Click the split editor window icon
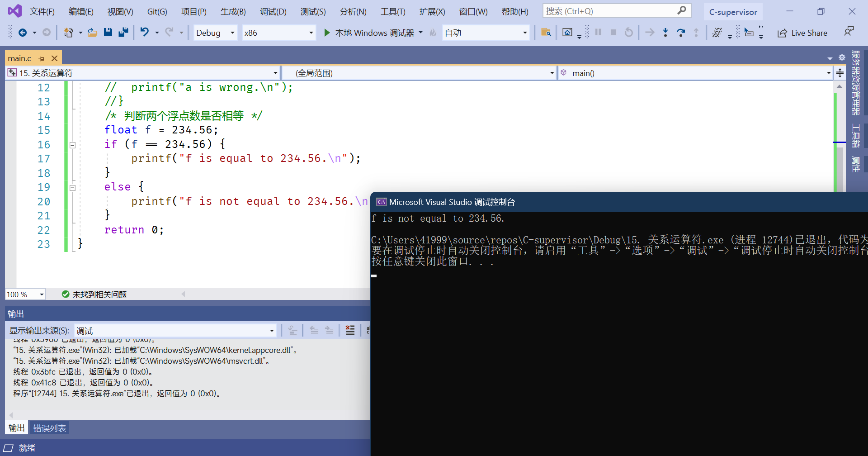868x456 pixels. pos(840,73)
